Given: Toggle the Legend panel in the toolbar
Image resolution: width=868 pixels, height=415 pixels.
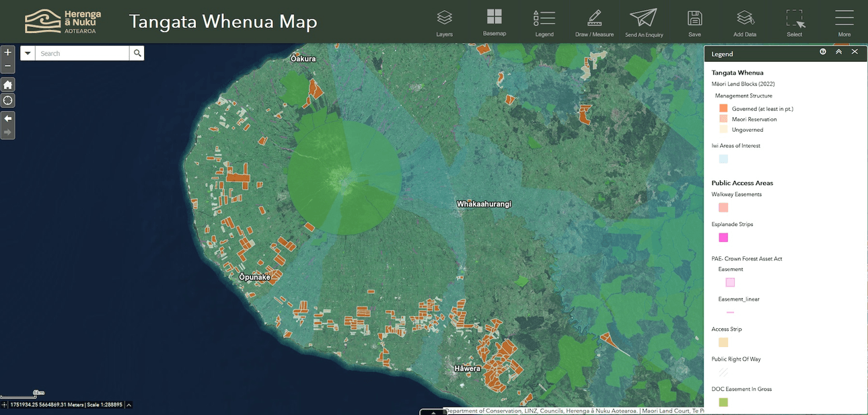Looking at the screenshot, I should pyautogui.click(x=544, y=22).
